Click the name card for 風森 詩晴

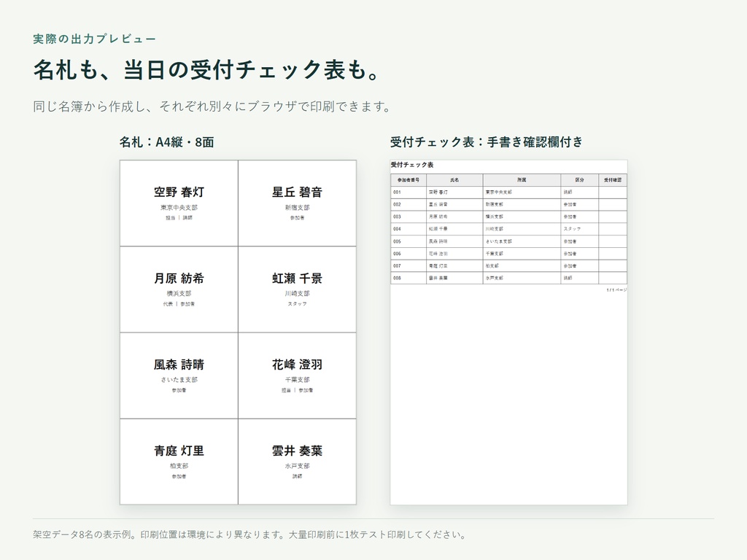[179, 376]
